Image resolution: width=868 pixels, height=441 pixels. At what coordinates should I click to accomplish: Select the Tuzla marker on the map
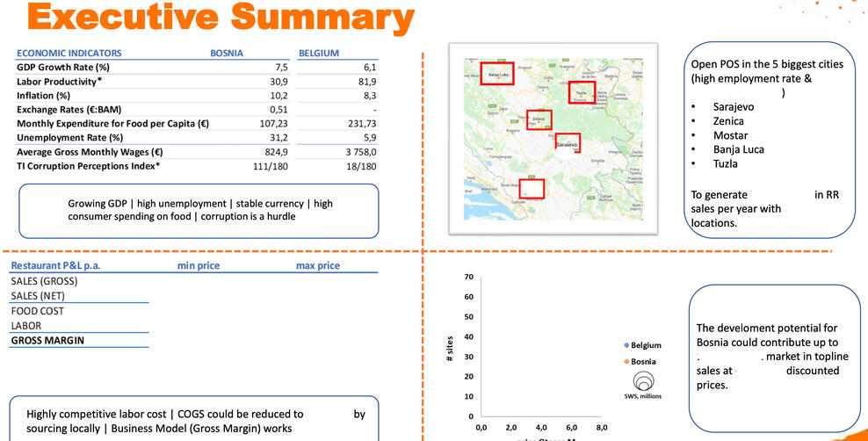point(581,94)
